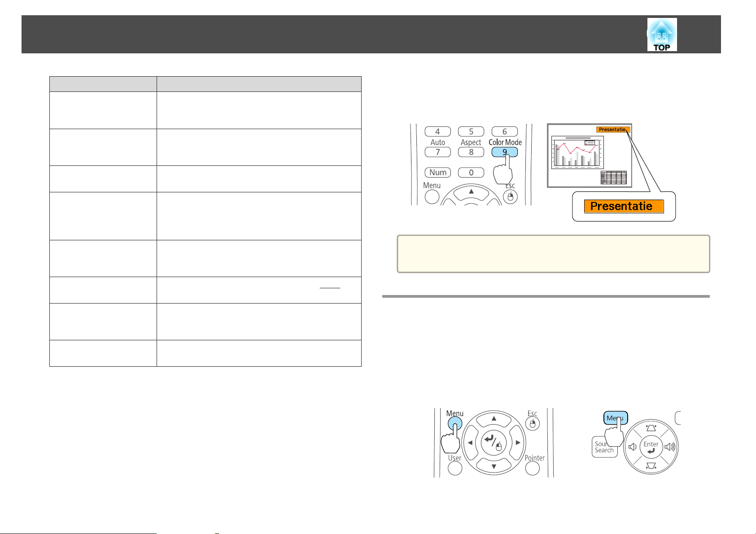Click highlighted Menu button on projector control panel

(x=616, y=418)
